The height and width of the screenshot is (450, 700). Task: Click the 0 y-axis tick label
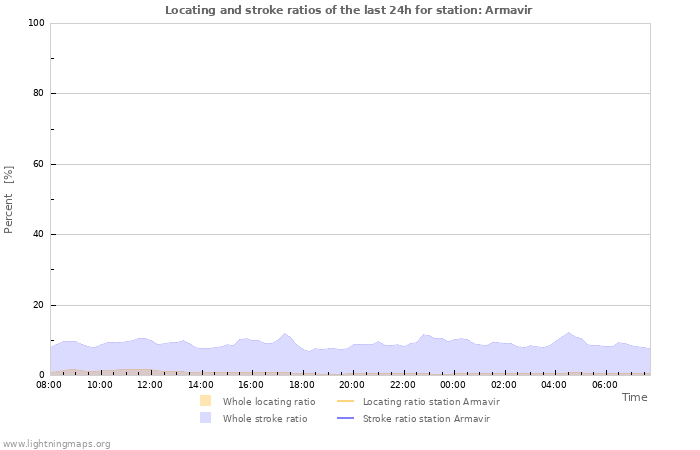pos(42,375)
